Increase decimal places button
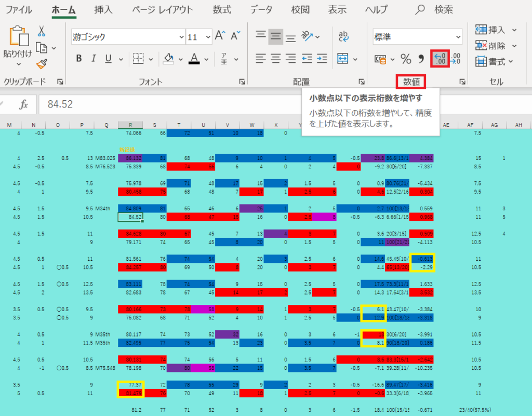This screenshot has height=416, width=532. (440, 59)
